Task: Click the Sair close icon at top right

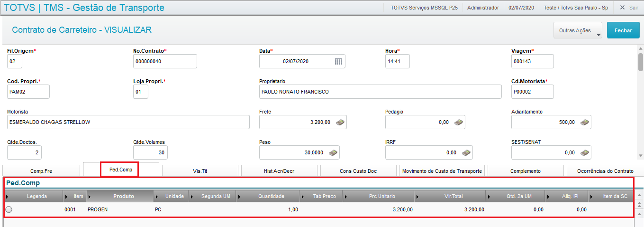Action: (621, 8)
